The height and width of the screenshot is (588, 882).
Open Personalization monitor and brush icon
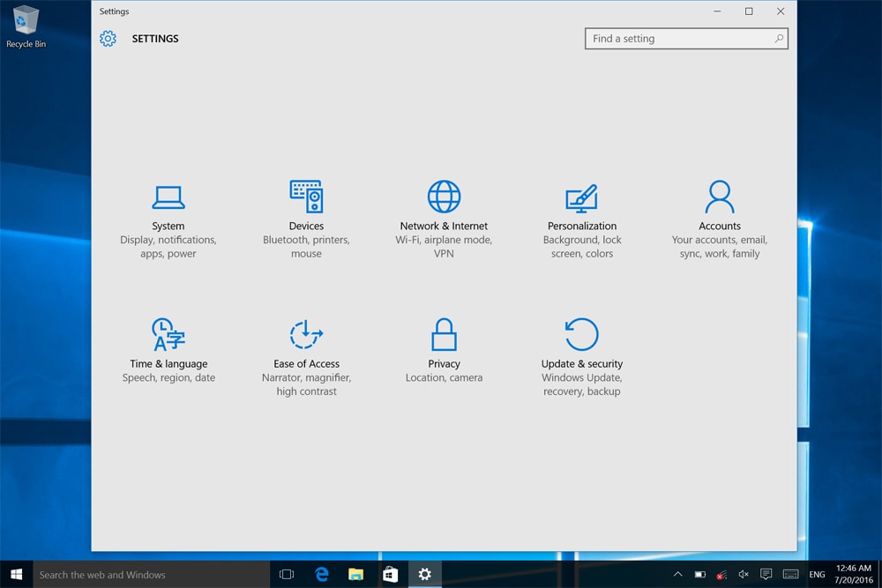[581, 197]
